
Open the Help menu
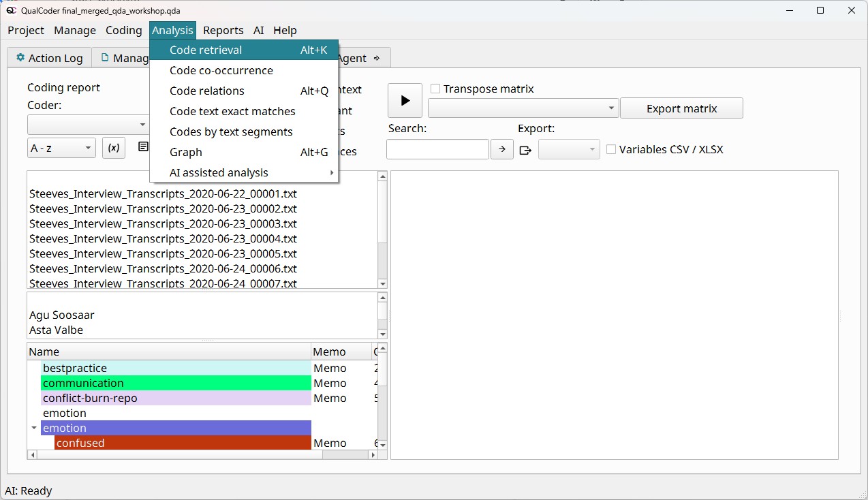pyautogui.click(x=285, y=30)
